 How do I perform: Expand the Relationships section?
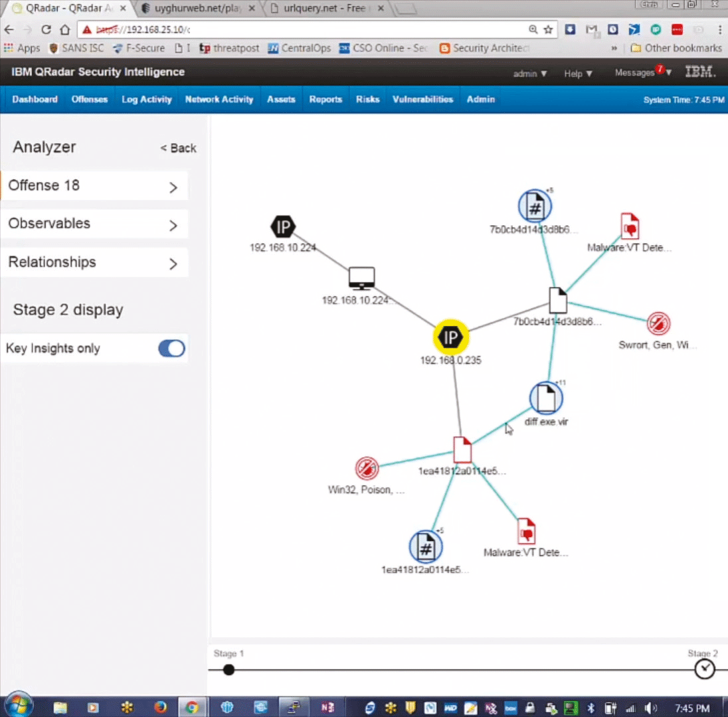95,263
